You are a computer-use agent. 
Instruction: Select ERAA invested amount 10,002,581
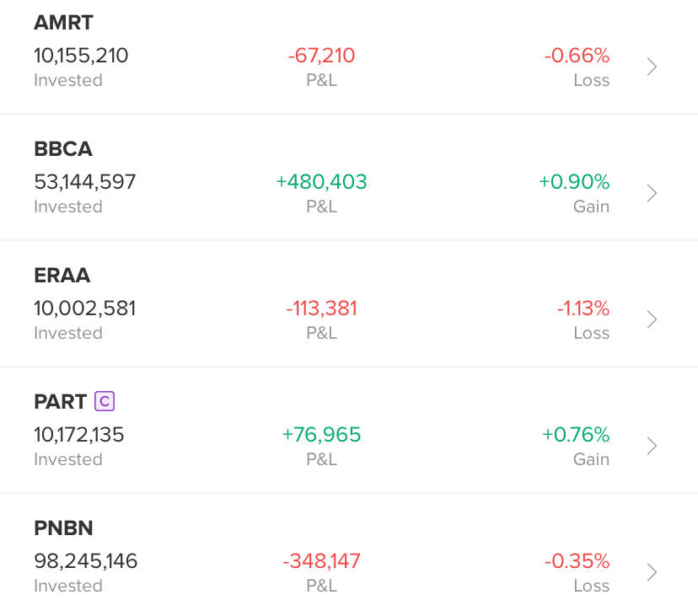click(x=84, y=308)
